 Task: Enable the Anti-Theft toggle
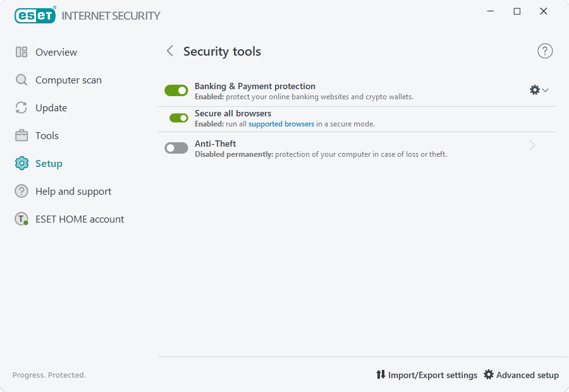click(x=176, y=148)
